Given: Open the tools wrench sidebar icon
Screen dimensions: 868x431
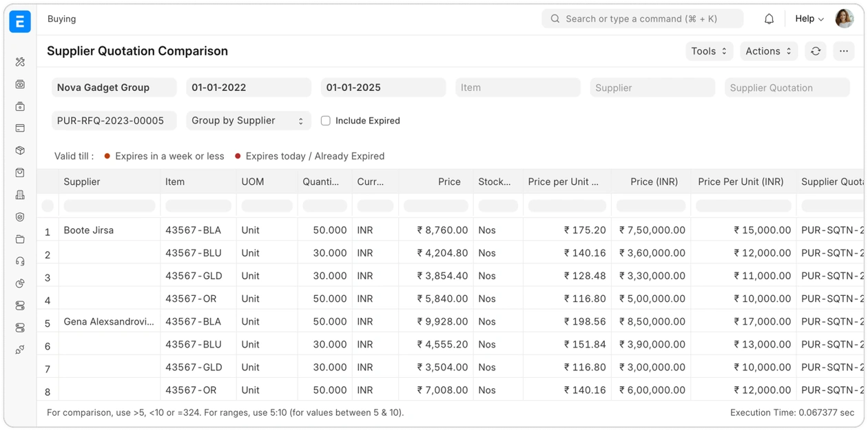Looking at the screenshot, I should click(x=20, y=62).
